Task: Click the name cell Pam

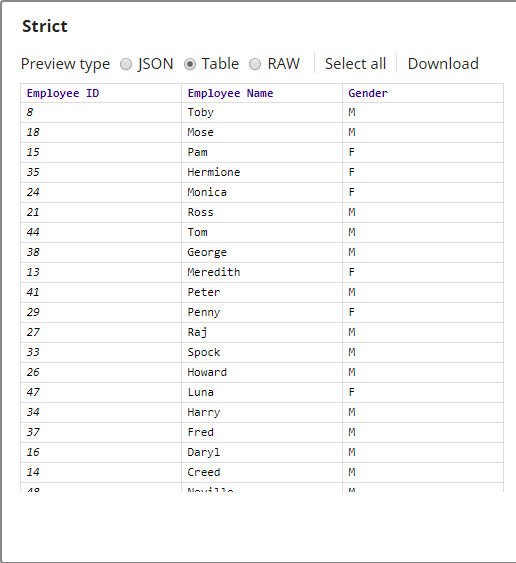Action: pos(262,153)
